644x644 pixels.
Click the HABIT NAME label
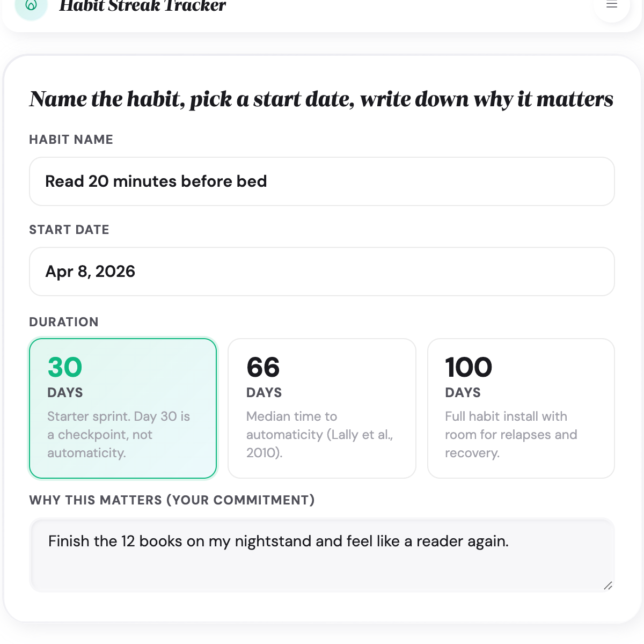click(71, 140)
